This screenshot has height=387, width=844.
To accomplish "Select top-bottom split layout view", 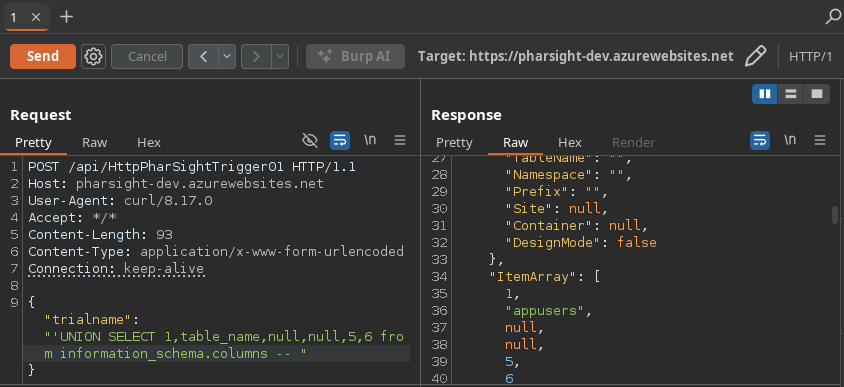I will click(x=791, y=94).
